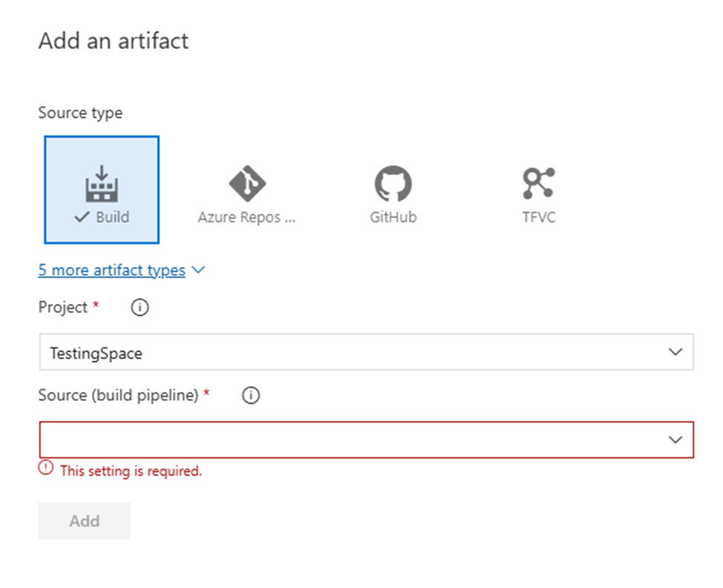Click 'This setting is required' error text
The height and width of the screenshot is (588, 723).
click(x=131, y=471)
